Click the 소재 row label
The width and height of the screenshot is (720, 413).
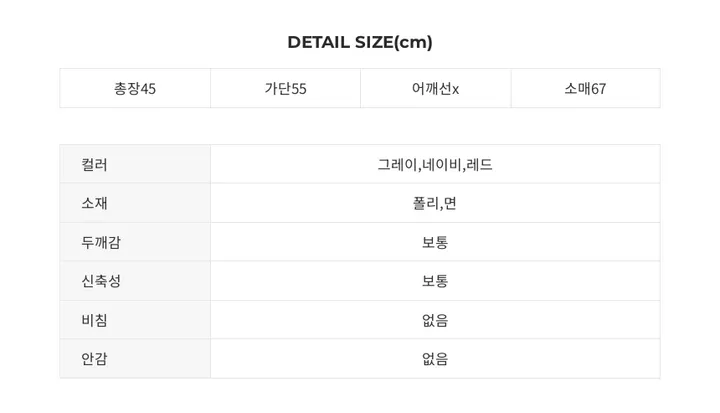94,203
